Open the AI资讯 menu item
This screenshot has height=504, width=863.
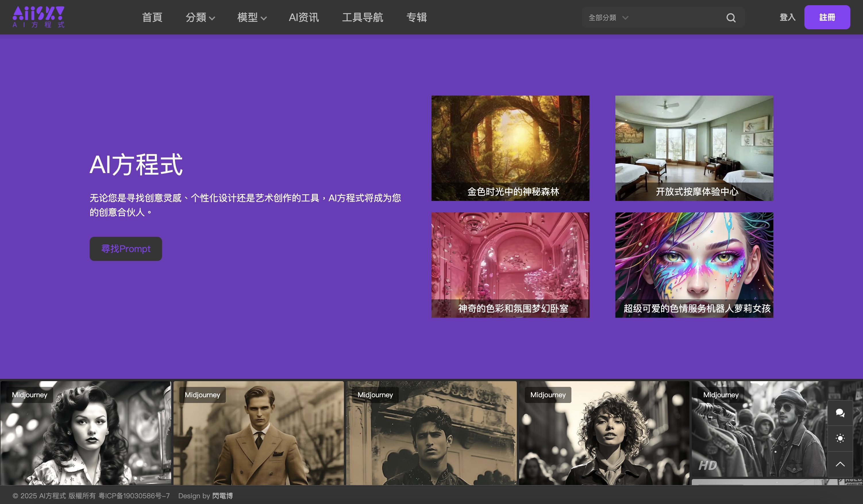point(304,18)
